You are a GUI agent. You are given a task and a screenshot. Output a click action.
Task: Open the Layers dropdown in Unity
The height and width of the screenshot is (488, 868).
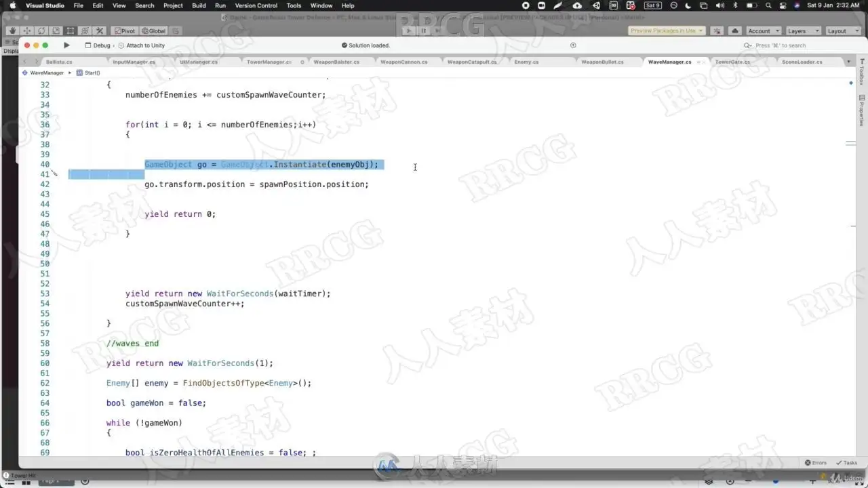coord(802,30)
